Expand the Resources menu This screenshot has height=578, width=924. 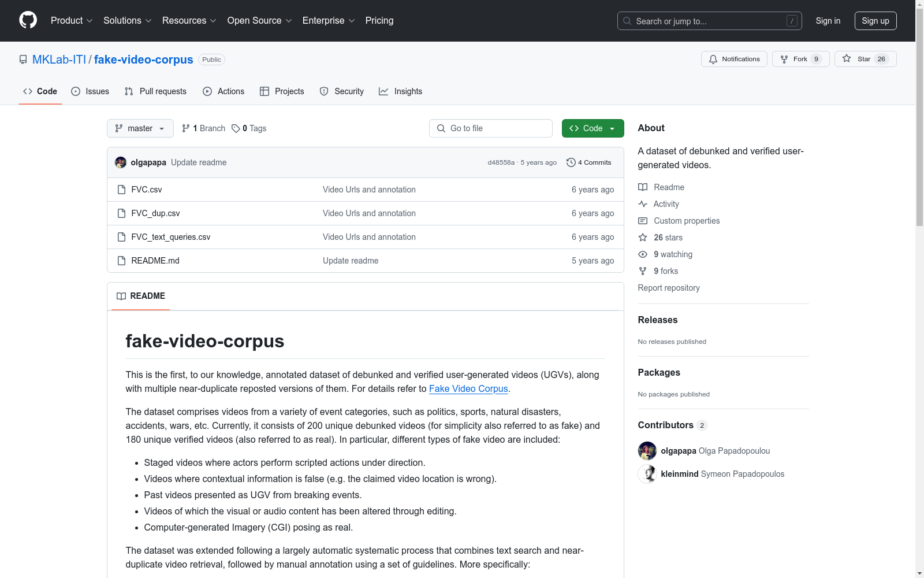pyautogui.click(x=189, y=20)
